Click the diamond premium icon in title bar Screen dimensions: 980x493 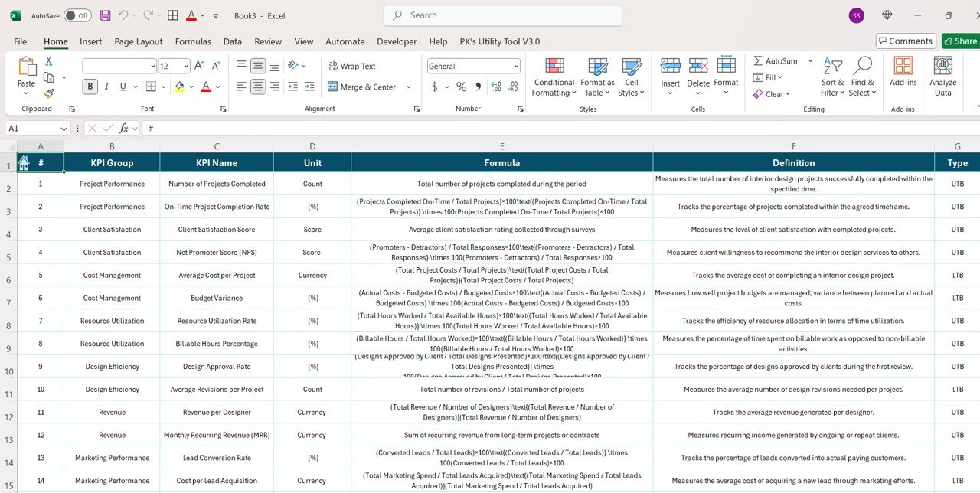[x=887, y=15]
